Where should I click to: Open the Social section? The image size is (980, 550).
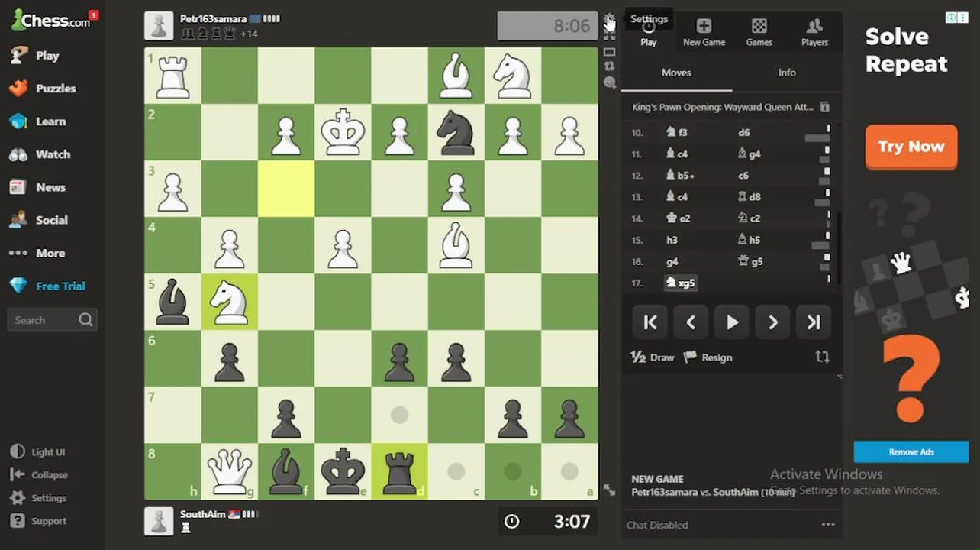[x=39, y=220]
